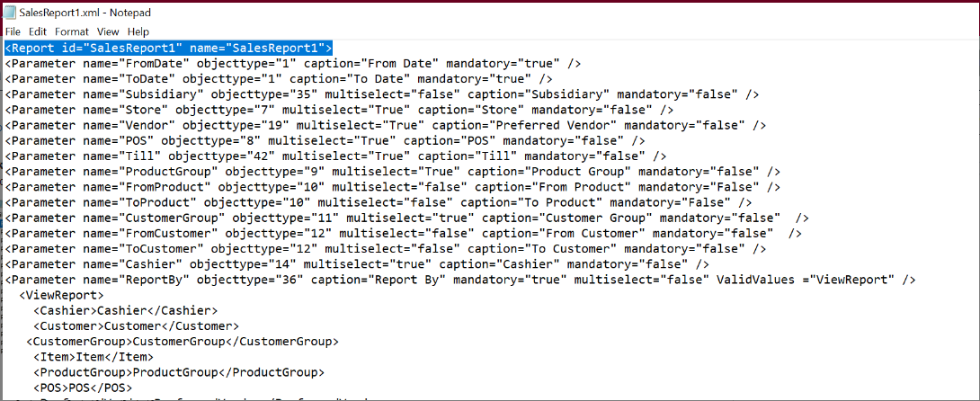Screen dimensions: 980x401
Task: Click the highlighted Report id SalesReport1 line
Action: tap(168, 48)
